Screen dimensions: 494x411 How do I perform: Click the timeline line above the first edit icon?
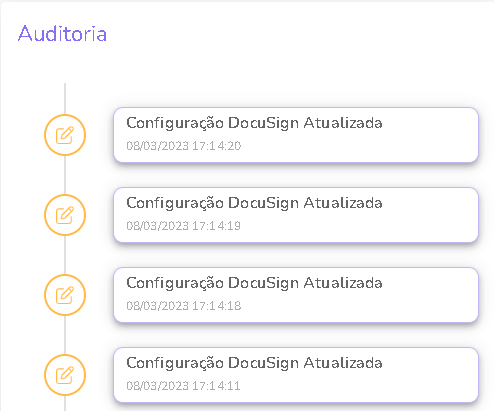pos(65,99)
